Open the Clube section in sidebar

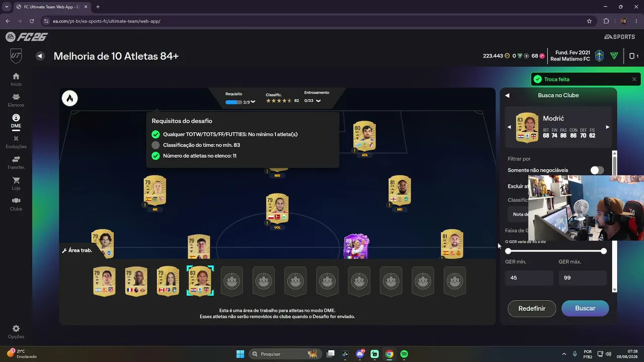[x=16, y=204]
